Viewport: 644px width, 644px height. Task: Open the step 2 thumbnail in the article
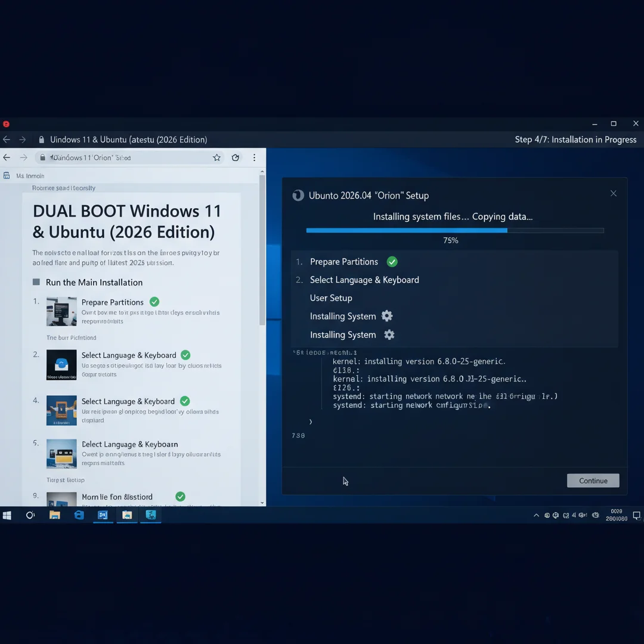(61, 365)
